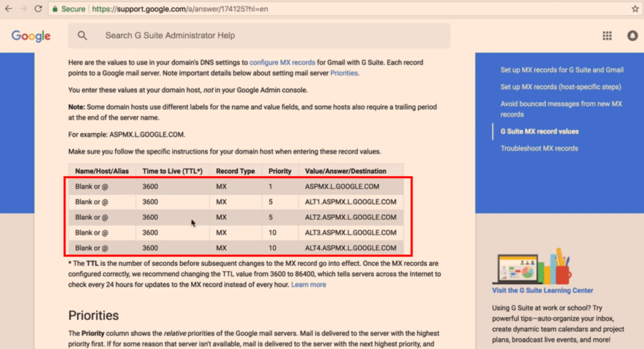Screen dimensions: 644x349
Task: Click the Secure padlock indicator
Action: coord(55,8)
